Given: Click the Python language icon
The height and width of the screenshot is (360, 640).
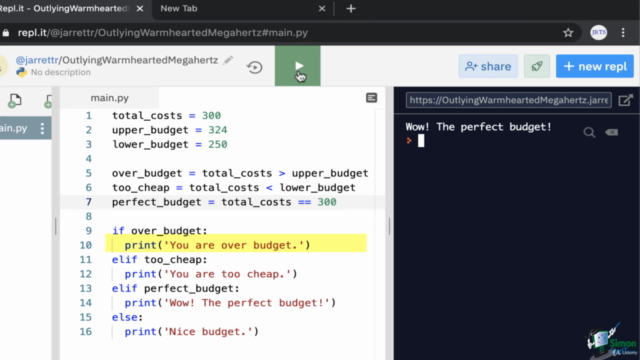Looking at the screenshot, I should click(21, 72).
